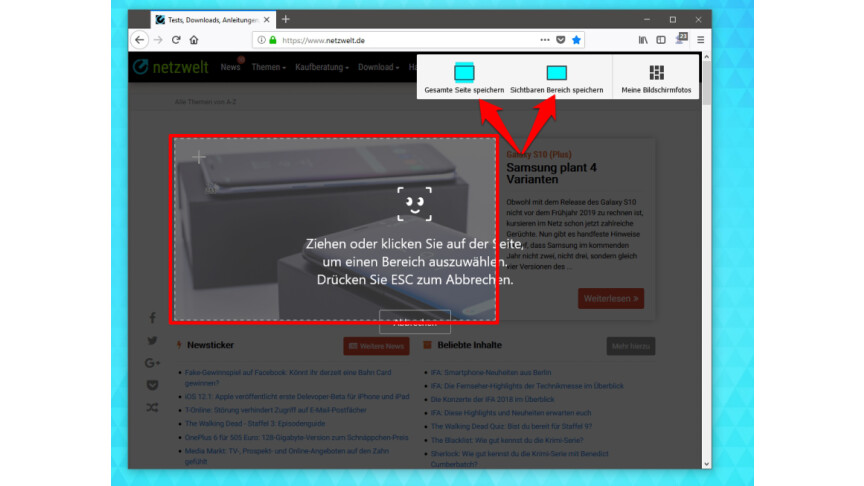
Task: Click the scrollbar down arrow
Action: click(x=706, y=464)
